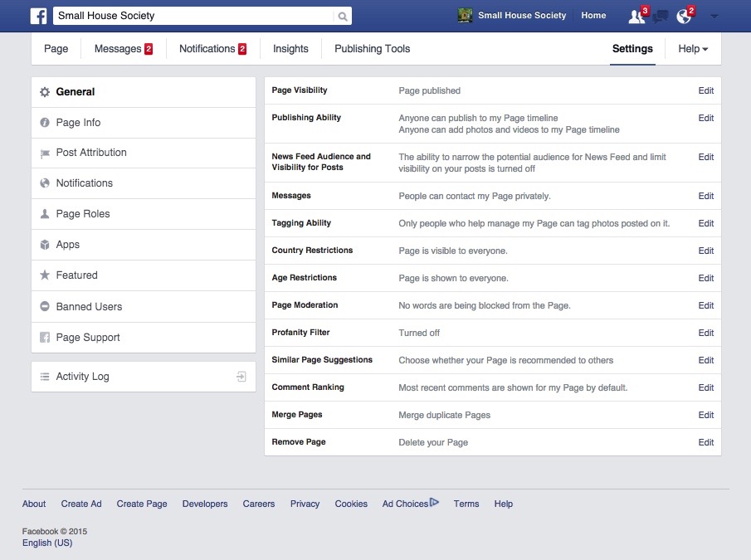Click the Activity Log list icon

pyautogui.click(x=45, y=377)
